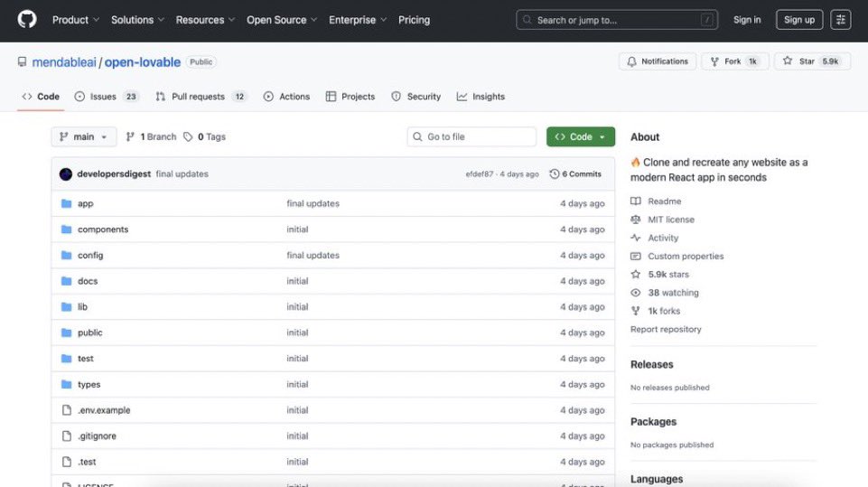Screen dimensions: 868x487
Task: Open the header settings sliders icon
Action: coord(840,20)
